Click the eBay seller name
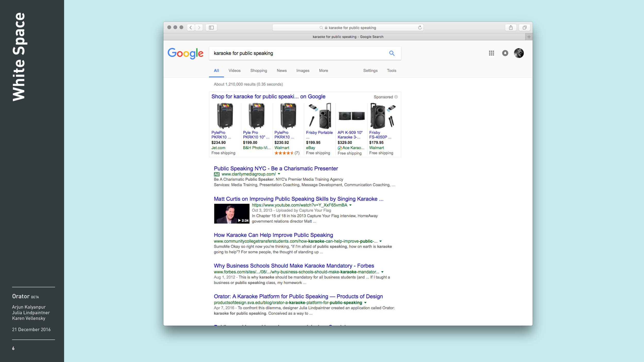This screenshot has width=644, height=362. pyautogui.click(x=310, y=148)
